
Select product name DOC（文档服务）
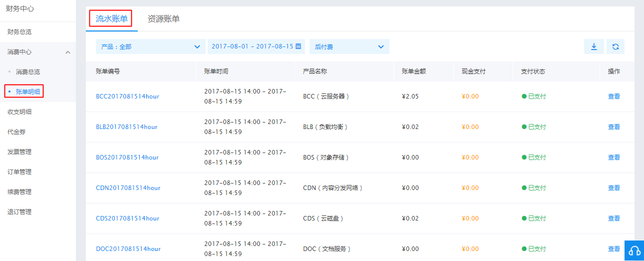pyautogui.click(x=327, y=249)
